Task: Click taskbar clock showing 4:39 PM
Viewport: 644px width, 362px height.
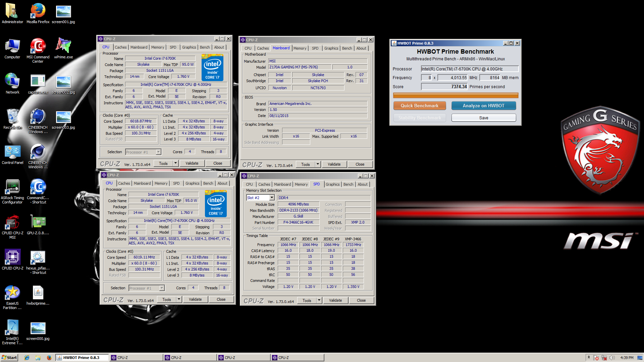Action: [x=627, y=358]
